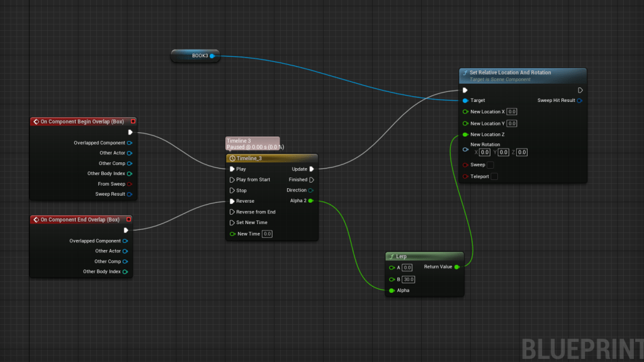The image size is (644, 362).
Task: Click the Direction output pin on Timeline_3
Action: [x=311, y=190]
